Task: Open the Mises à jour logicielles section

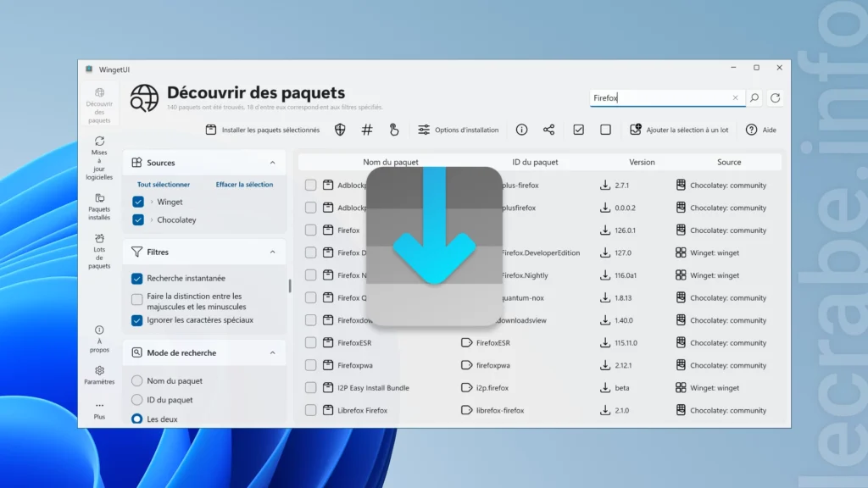Action: [x=100, y=157]
